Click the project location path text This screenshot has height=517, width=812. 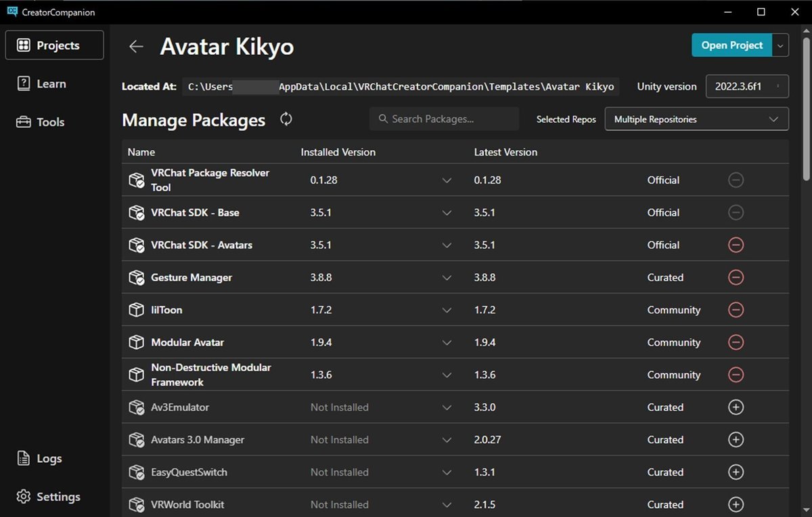(x=401, y=87)
